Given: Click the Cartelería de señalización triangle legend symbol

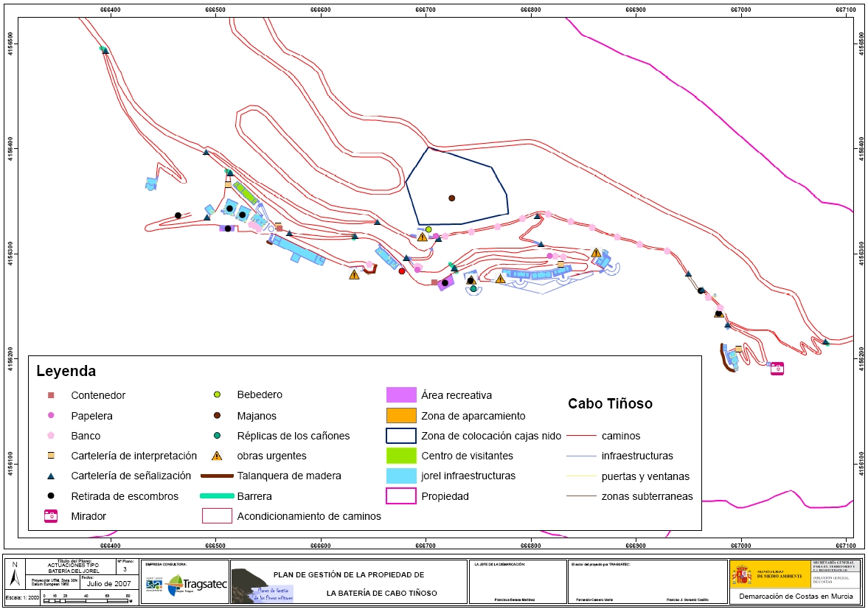Looking at the screenshot, I should pos(50,476).
